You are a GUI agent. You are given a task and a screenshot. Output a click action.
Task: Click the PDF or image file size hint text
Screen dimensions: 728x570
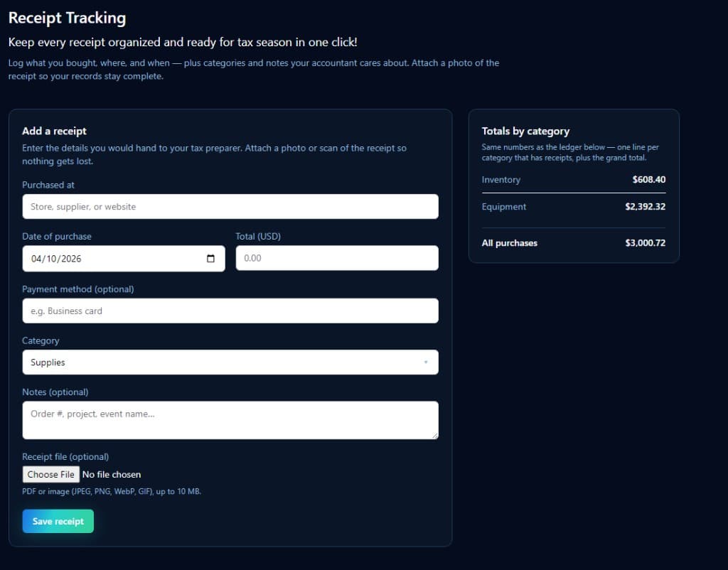point(112,491)
